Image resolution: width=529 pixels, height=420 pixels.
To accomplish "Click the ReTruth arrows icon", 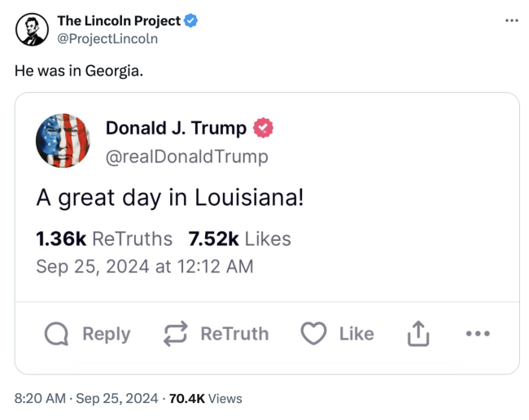I will [175, 334].
